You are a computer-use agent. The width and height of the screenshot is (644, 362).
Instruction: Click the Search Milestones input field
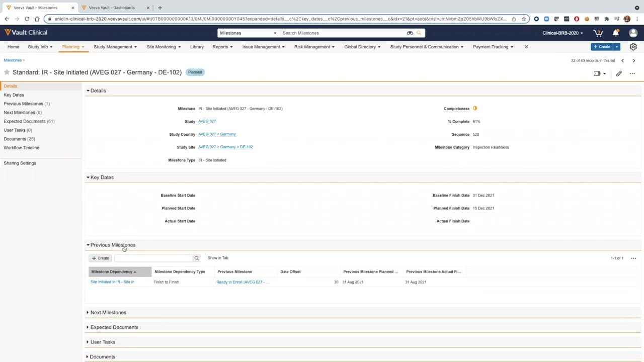click(344, 33)
